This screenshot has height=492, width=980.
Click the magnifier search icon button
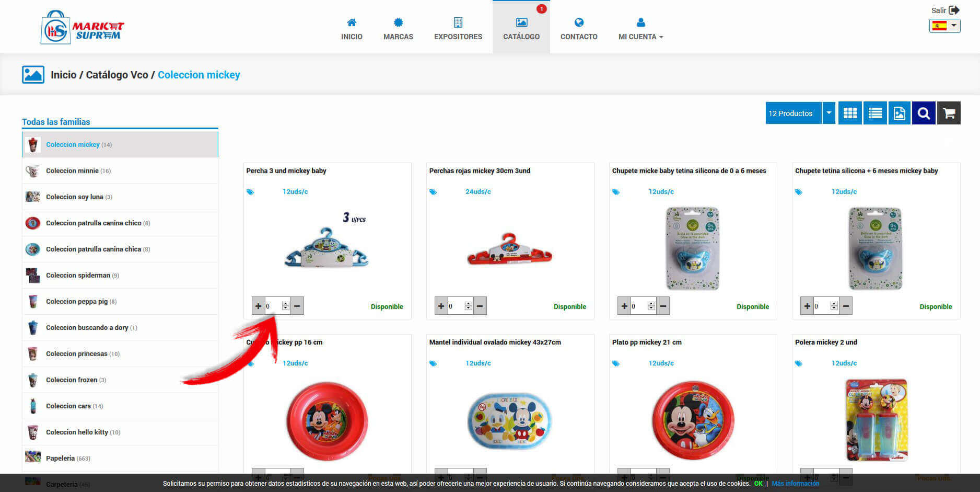click(923, 113)
